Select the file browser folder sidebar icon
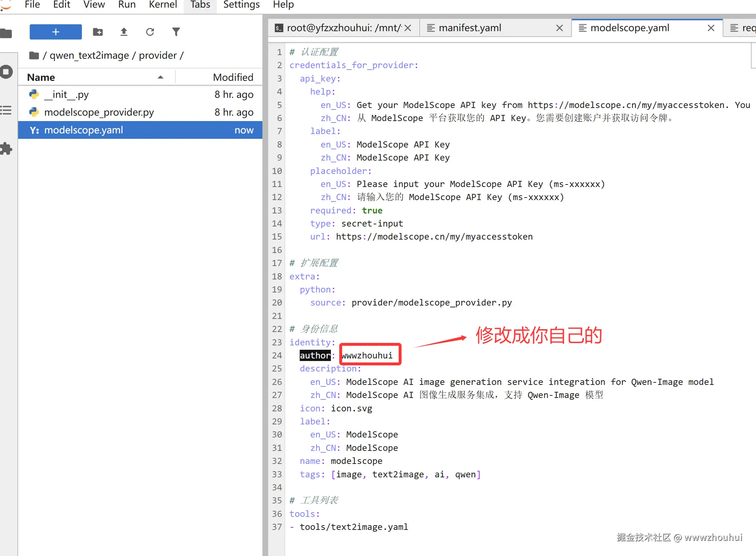756x556 pixels. (x=6, y=33)
